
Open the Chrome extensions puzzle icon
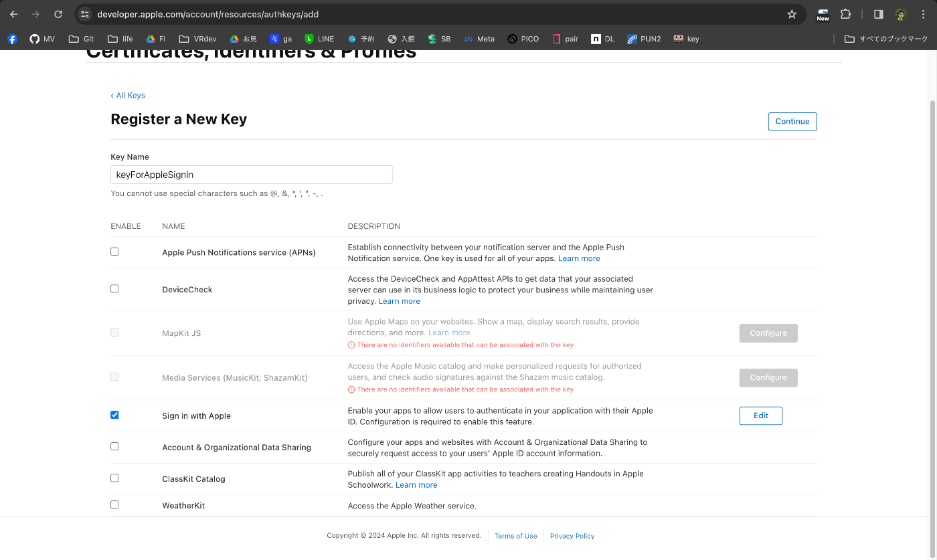coord(845,14)
